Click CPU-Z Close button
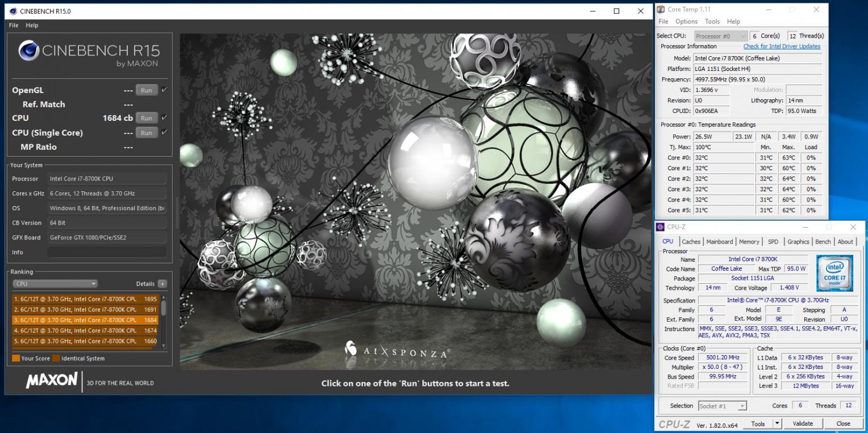 pos(844,423)
